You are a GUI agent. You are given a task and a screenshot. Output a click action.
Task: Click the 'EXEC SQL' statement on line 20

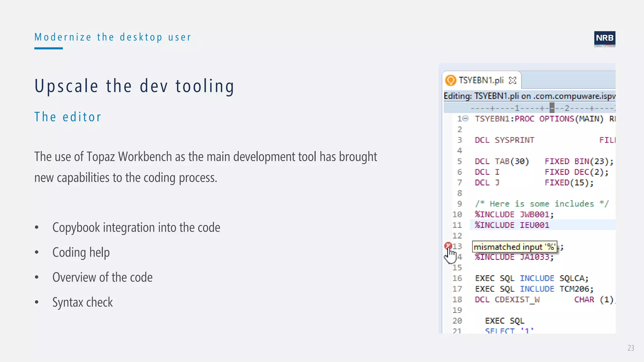click(504, 321)
